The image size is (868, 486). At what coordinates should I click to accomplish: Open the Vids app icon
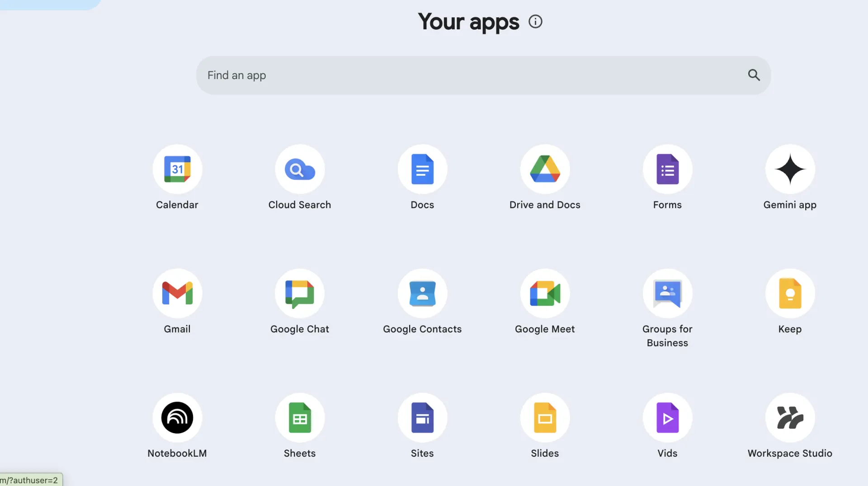tap(667, 417)
